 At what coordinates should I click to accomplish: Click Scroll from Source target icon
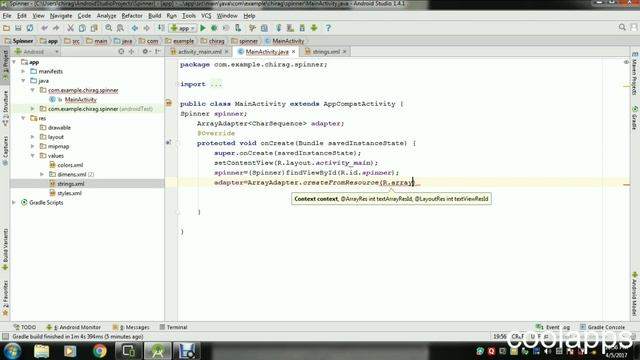tap(121, 51)
